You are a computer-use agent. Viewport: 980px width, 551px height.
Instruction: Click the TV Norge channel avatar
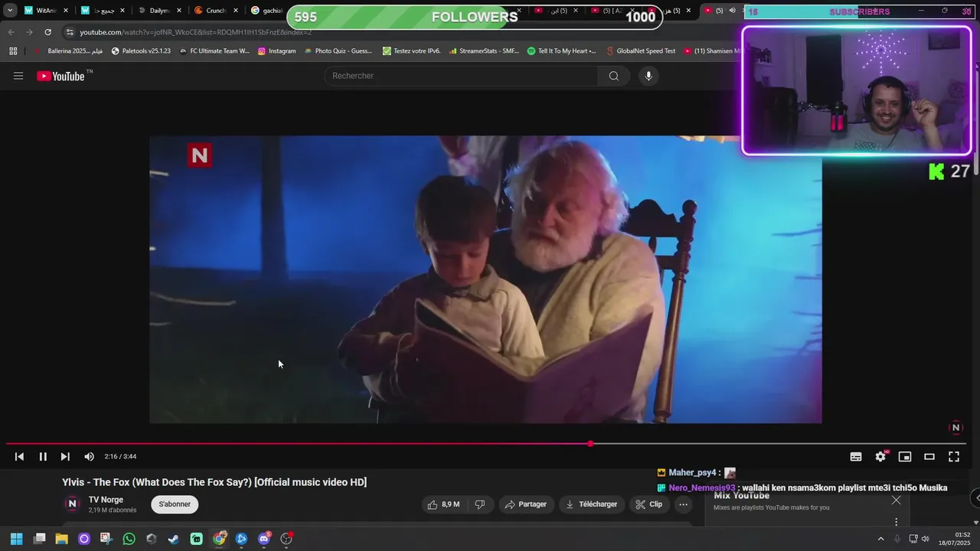pos(72,504)
